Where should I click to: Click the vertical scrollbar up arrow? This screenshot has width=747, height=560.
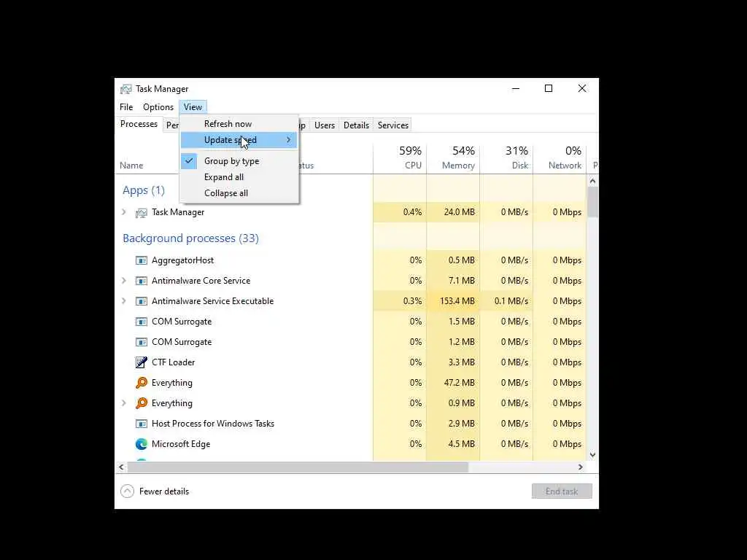click(592, 181)
